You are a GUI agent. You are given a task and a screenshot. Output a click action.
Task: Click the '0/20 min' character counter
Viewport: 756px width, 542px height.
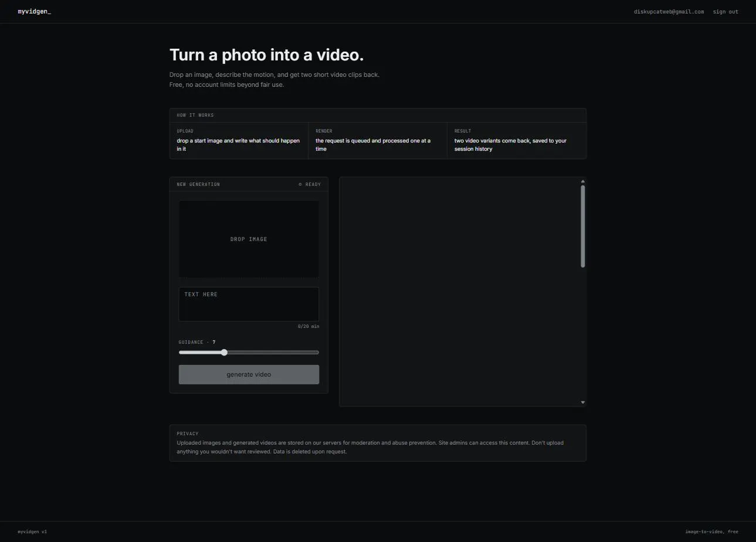[308, 326]
